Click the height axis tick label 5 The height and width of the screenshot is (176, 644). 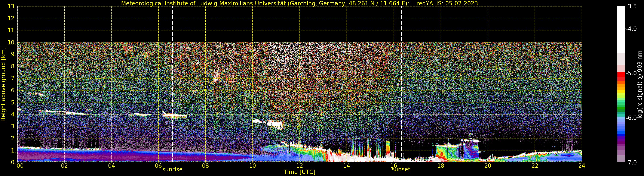click(x=13, y=102)
